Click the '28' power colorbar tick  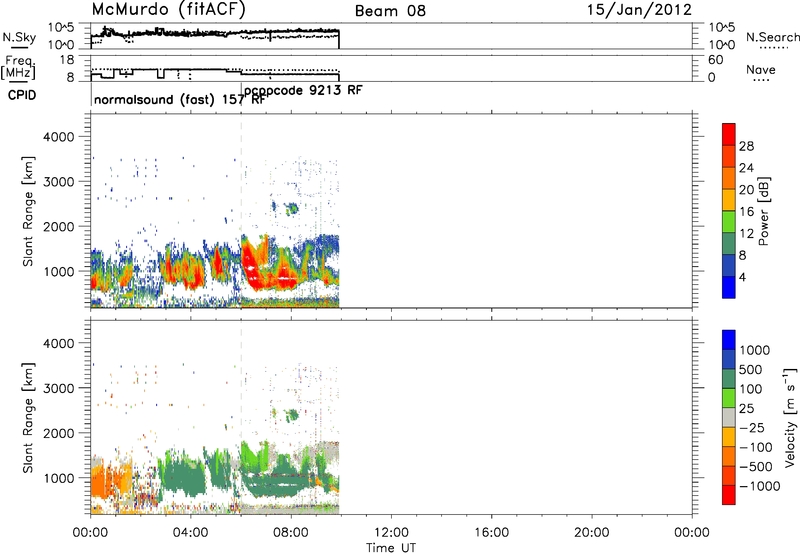746,146
